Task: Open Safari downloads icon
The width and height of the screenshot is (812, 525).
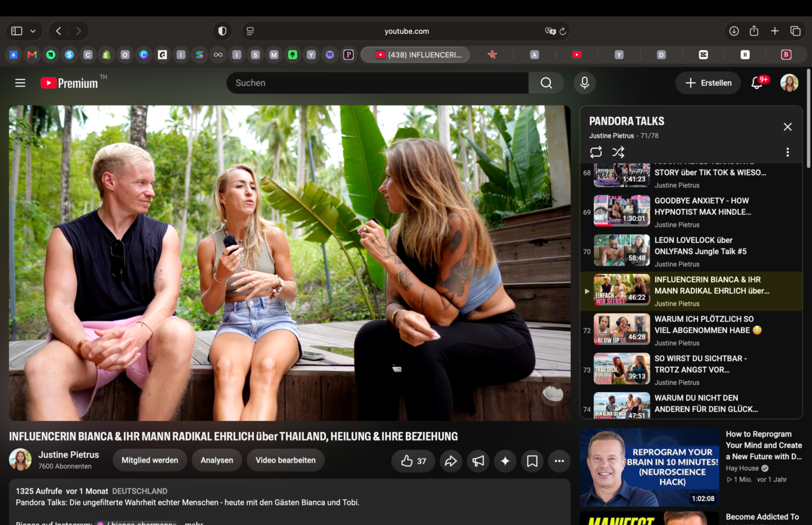Action: pos(734,31)
